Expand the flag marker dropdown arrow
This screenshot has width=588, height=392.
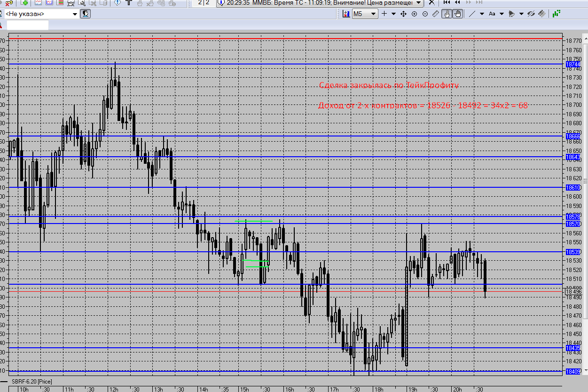tap(521, 14)
